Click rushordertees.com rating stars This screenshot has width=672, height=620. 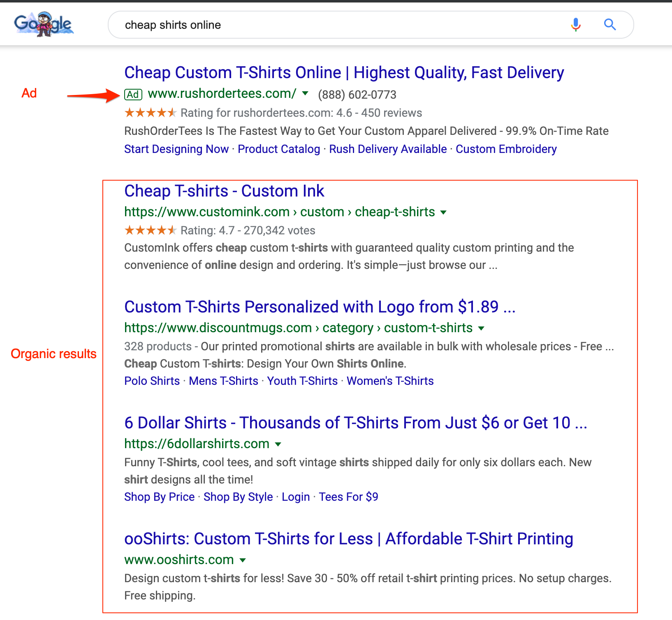(150, 113)
